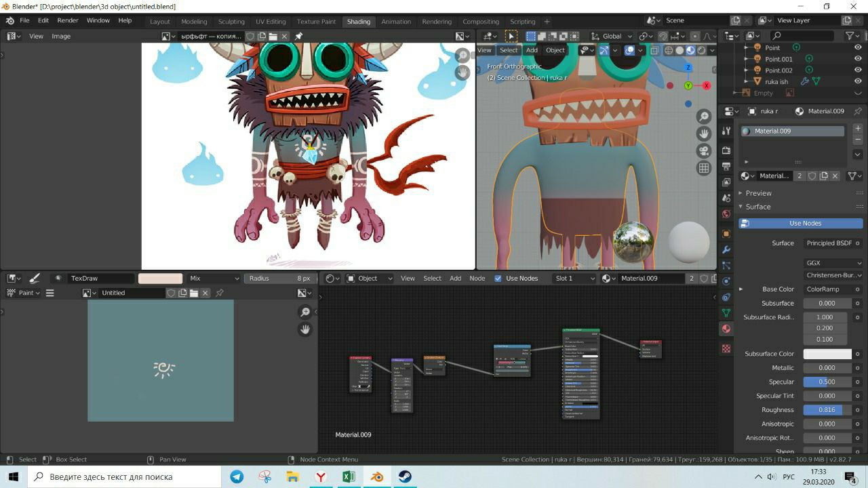Screen dimensions: 868x488
Task: Open the File menu
Action: click(x=24, y=20)
